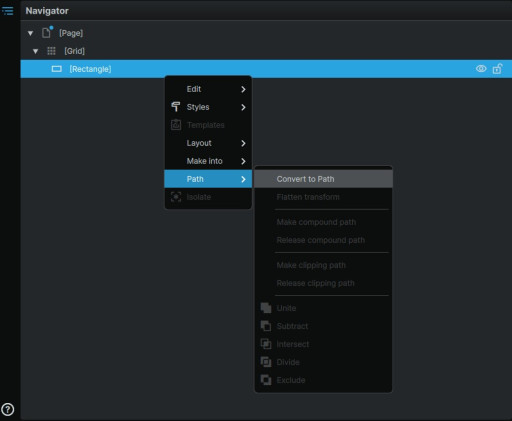
Task: Click the Isolate target icon
Action: (176, 197)
